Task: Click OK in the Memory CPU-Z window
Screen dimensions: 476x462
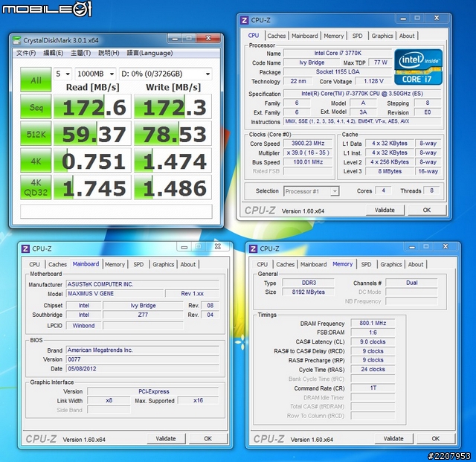Action: [x=436, y=439]
